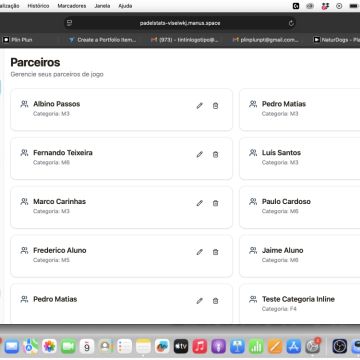Image resolution: width=360 pixels, height=360 pixels.
Task: Click Categoria: F4 under Teste Categoria Inline
Action: [x=279, y=309]
